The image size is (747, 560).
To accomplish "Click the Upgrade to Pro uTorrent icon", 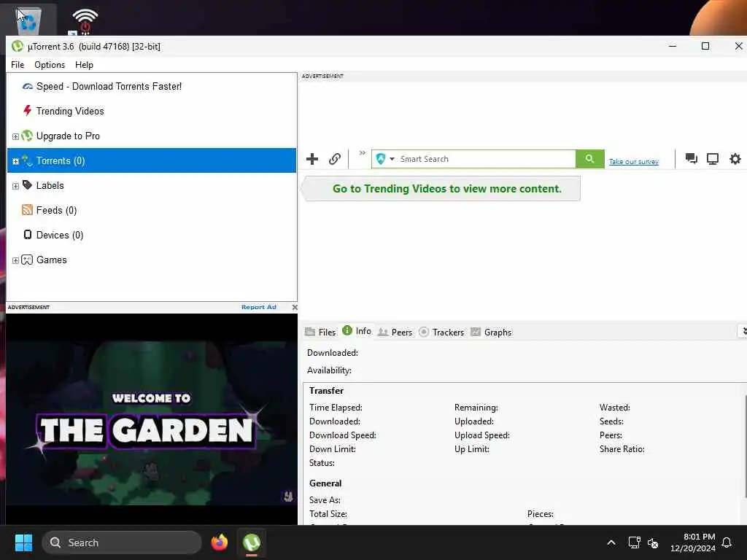I will (x=27, y=136).
